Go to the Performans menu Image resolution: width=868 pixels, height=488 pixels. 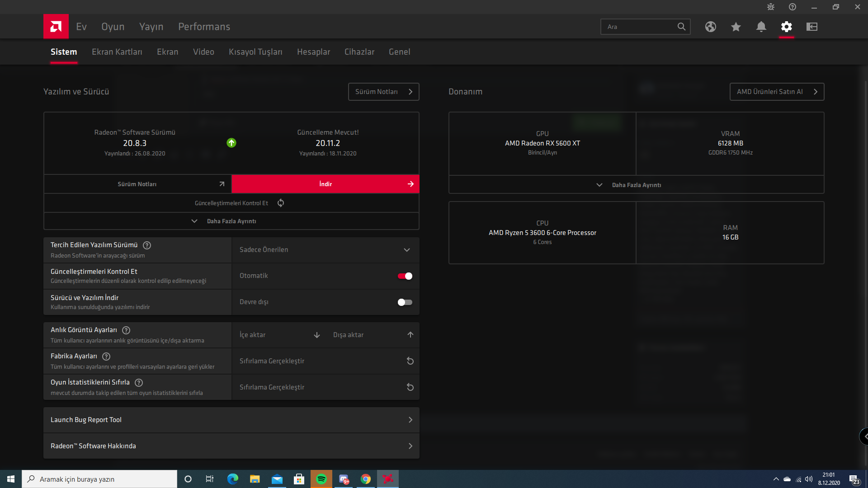click(x=204, y=27)
